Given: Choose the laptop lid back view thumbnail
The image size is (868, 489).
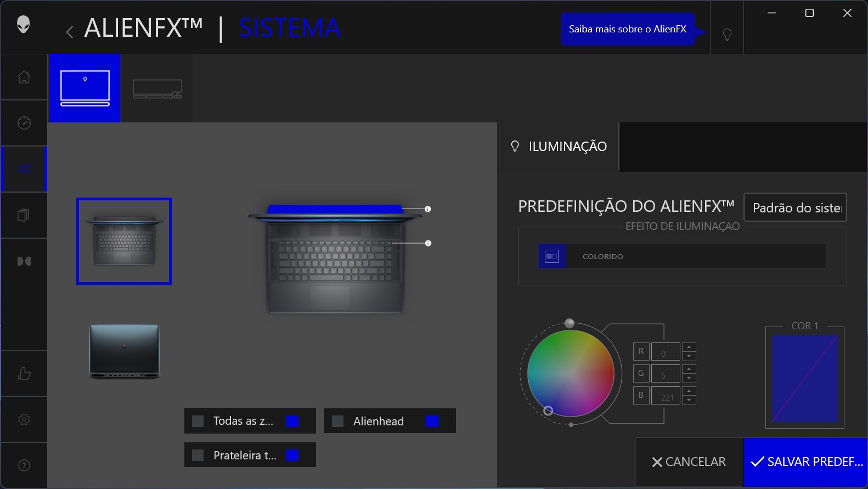Looking at the screenshot, I should [x=125, y=351].
